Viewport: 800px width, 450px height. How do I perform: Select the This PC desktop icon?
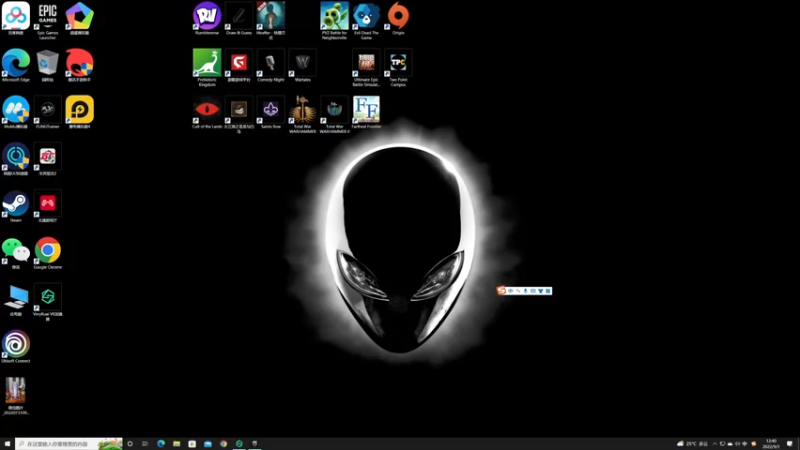[16, 300]
